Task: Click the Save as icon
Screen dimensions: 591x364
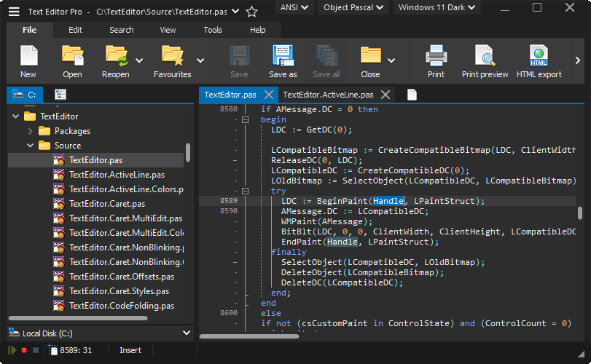Action: pos(283,56)
